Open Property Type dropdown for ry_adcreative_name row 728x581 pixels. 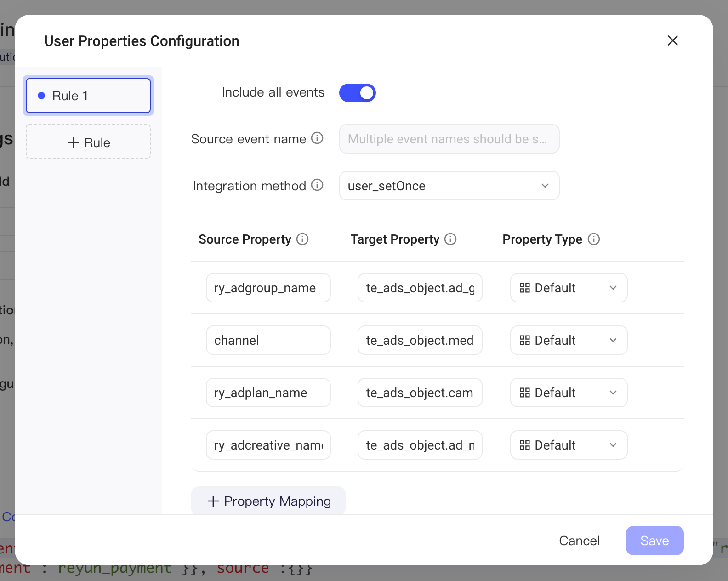[569, 445]
